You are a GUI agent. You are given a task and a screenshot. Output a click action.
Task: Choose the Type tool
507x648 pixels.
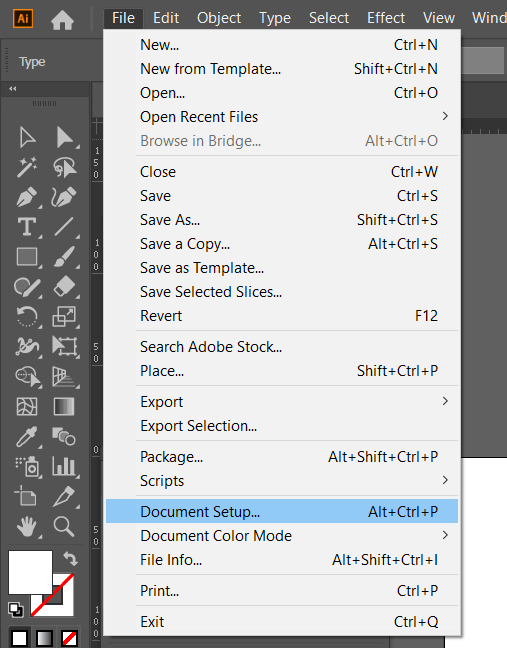[x=27, y=227]
